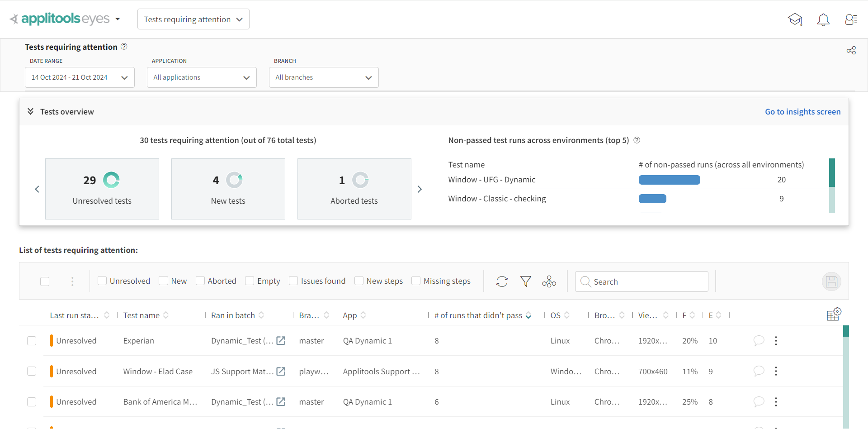
Task: Check the New steps filter checkbox
Action: click(x=359, y=281)
